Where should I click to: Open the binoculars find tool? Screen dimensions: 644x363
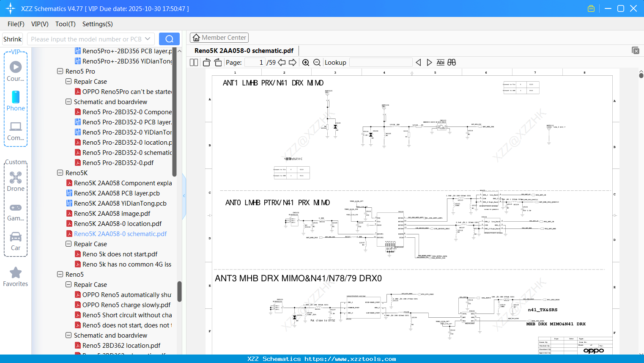pos(452,62)
